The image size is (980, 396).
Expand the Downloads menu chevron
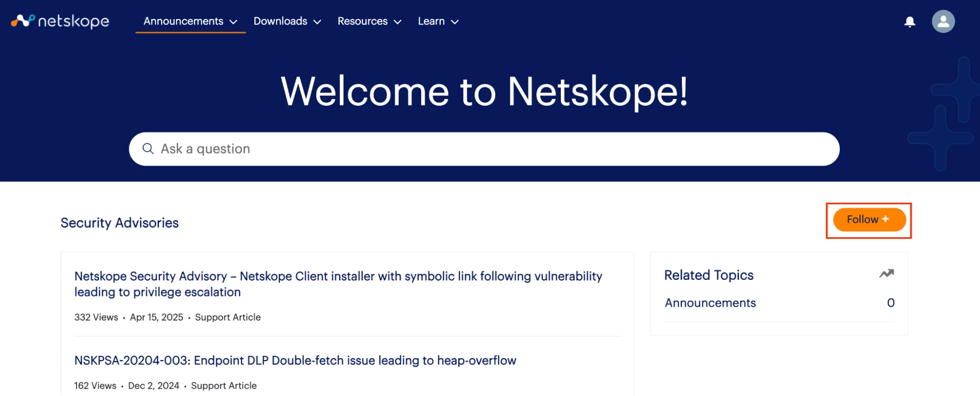point(317,22)
